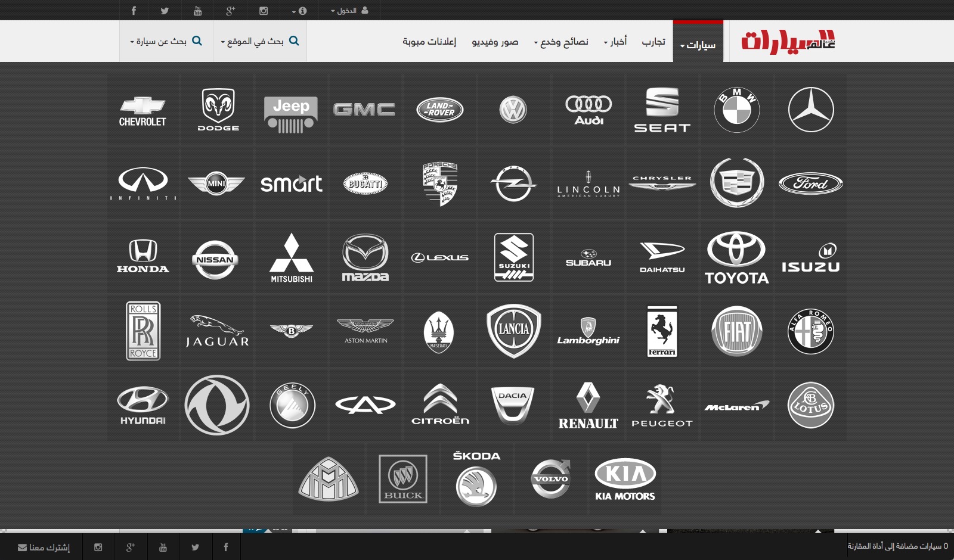Click the Maybach emblem tile
Viewport: 954px width, 560px height.
[x=329, y=479]
